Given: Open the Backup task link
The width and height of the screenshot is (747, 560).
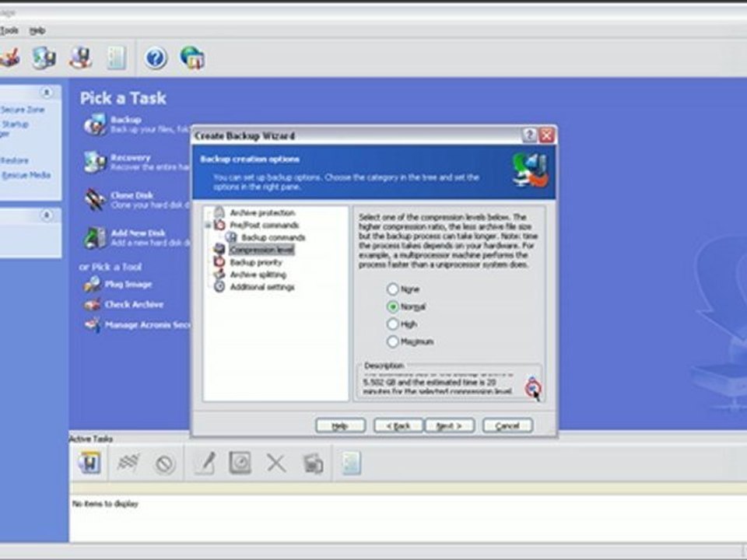Looking at the screenshot, I should pyautogui.click(x=126, y=120).
